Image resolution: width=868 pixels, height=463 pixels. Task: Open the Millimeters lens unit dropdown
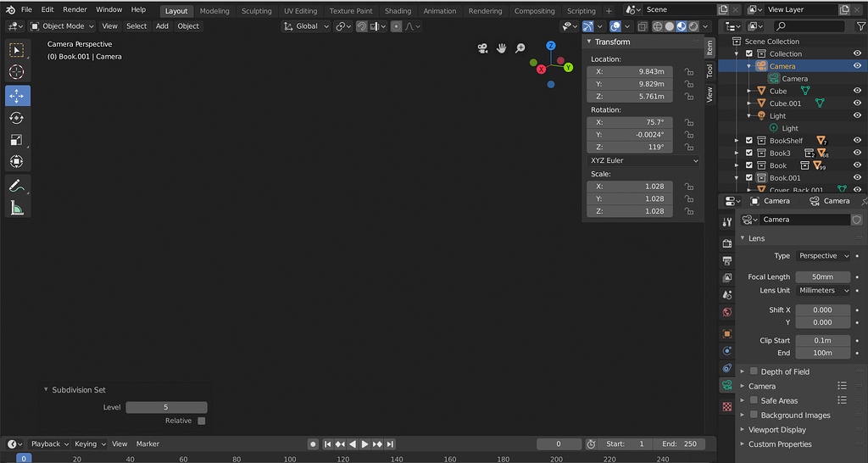[x=822, y=290]
